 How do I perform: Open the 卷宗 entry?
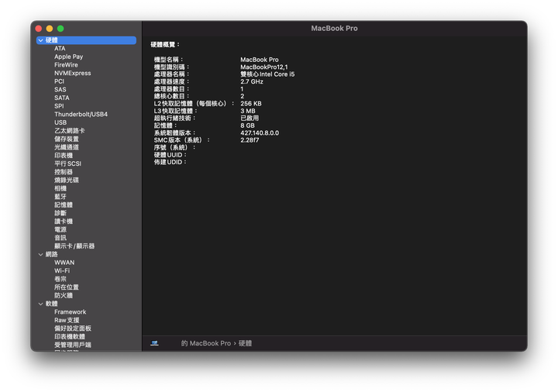click(x=60, y=279)
